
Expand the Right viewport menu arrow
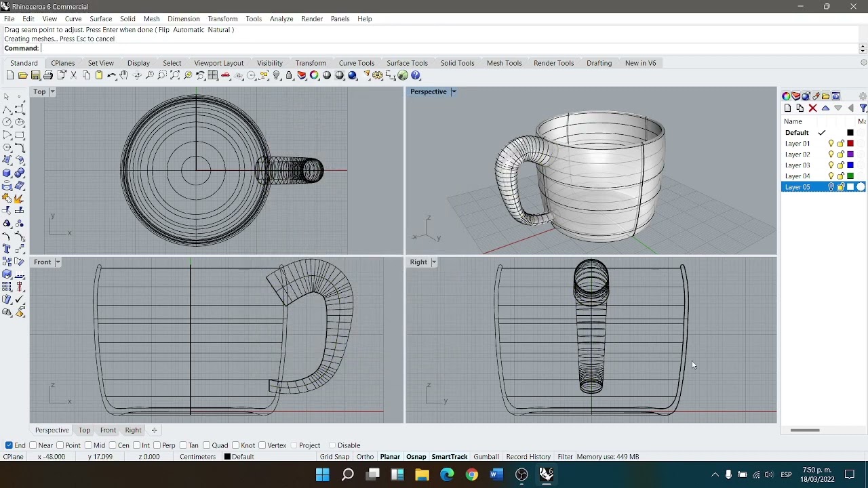[x=433, y=262]
